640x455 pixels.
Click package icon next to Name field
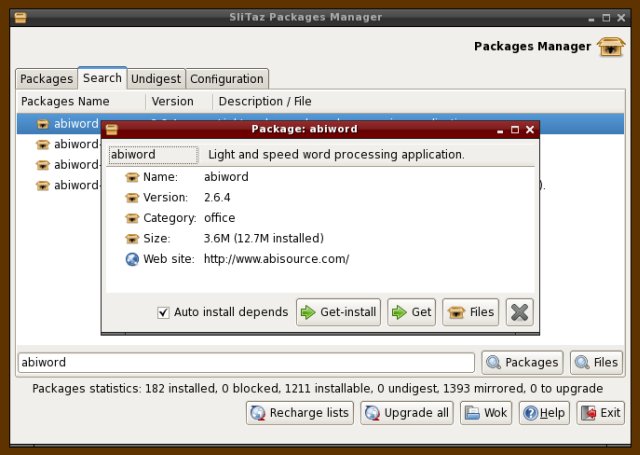[x=132, y=177]
